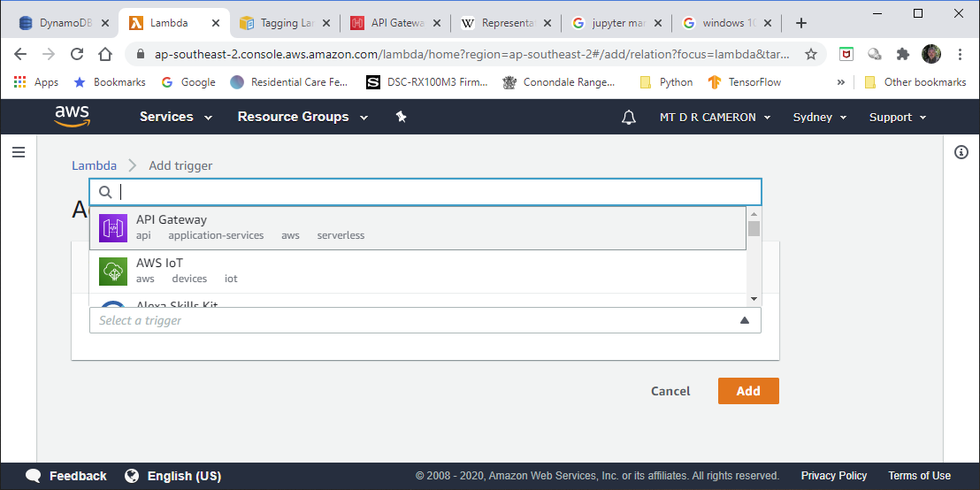Click the Cancel button
Screen dimensions: 980x490
click(670, 391)
